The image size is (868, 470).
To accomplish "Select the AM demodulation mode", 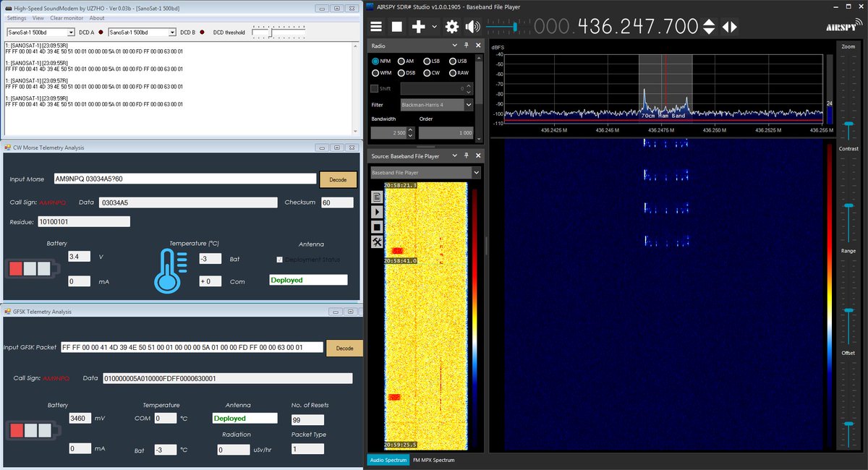I will [x=406, y=61].
